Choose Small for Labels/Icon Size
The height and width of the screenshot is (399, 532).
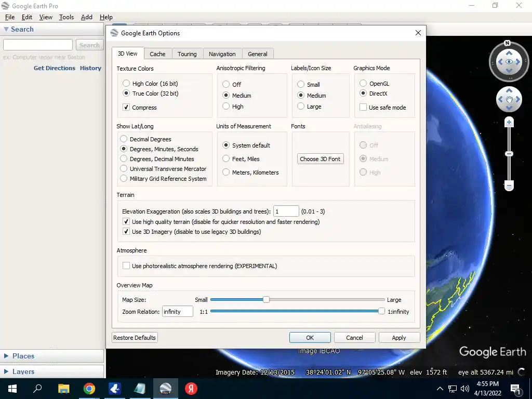point(301,84)
